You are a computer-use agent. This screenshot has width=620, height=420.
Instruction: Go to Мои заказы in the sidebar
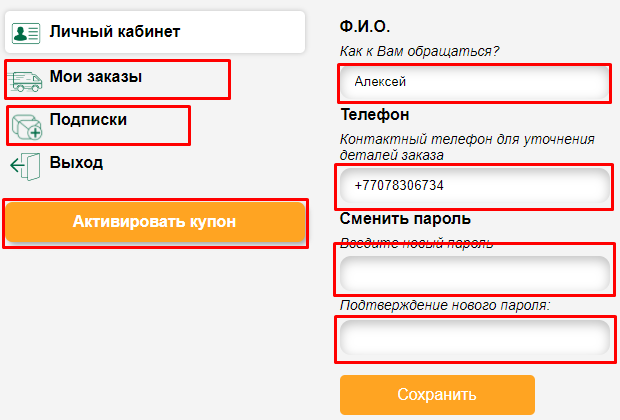[x=95, y=76]
